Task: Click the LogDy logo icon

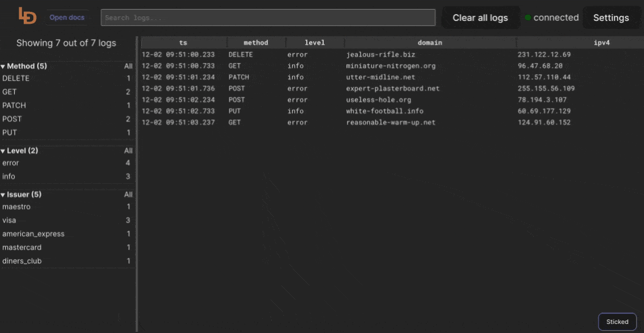Action: [x=27, y=16]
